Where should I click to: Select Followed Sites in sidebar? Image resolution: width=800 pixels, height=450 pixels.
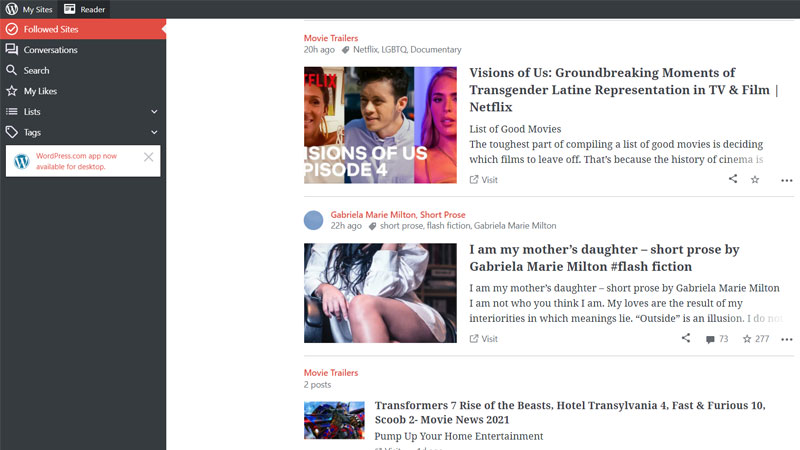83,29
